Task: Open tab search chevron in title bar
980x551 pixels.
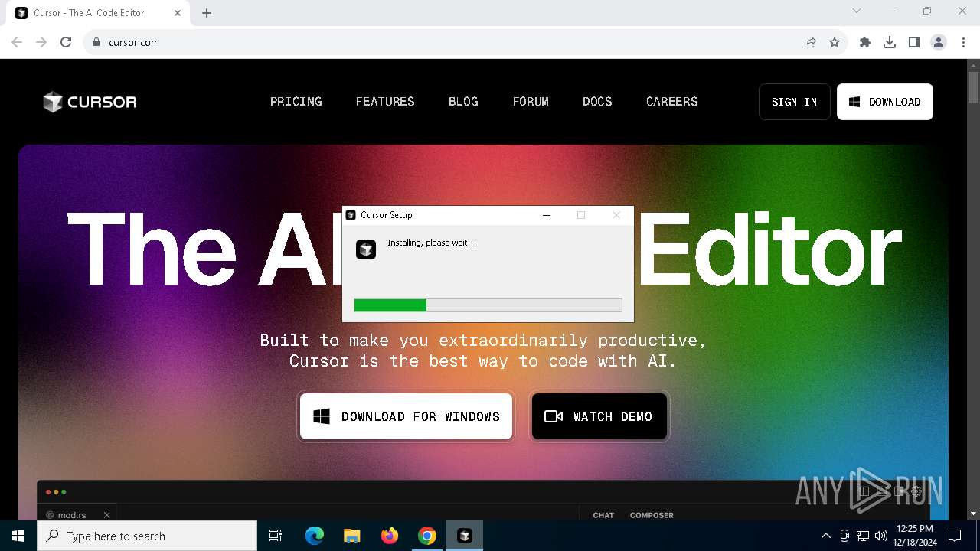Action: tap(857, 11)
